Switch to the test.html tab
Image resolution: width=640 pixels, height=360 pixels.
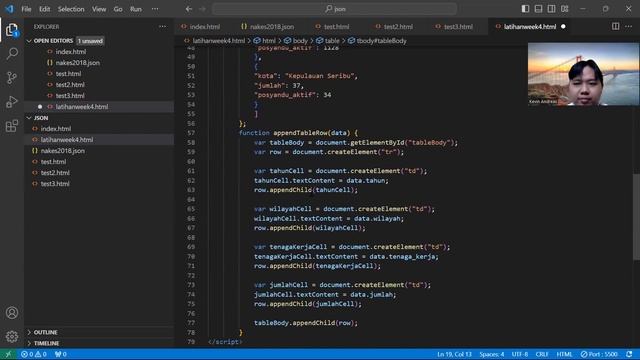click(336, 27)
